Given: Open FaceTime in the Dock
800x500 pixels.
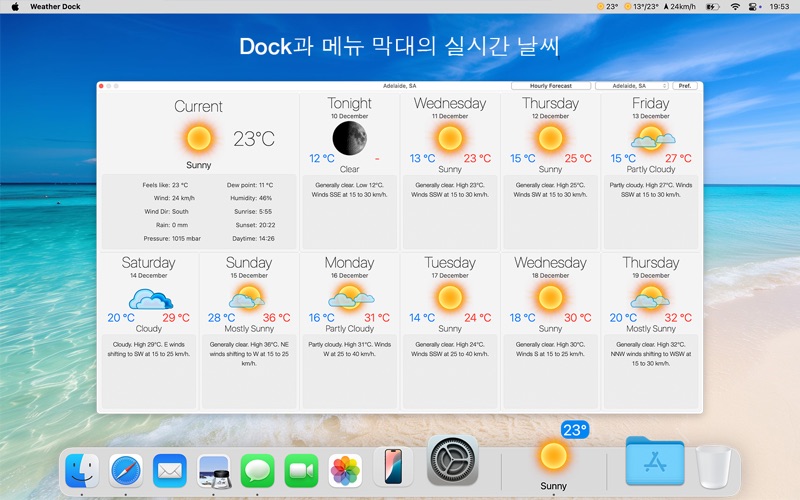Looking at the screenshot, I should 301,471.
